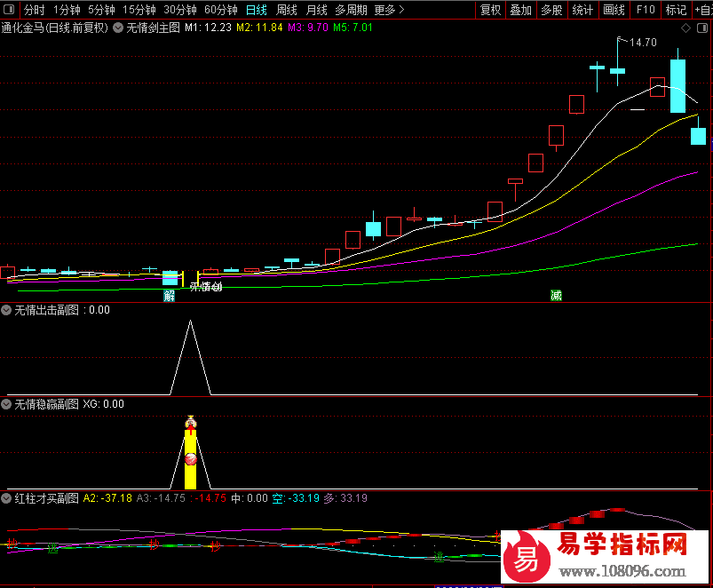Click the M5: 7.01 value
The width and height of the screenshot is (713, 588).
[353, 28]
